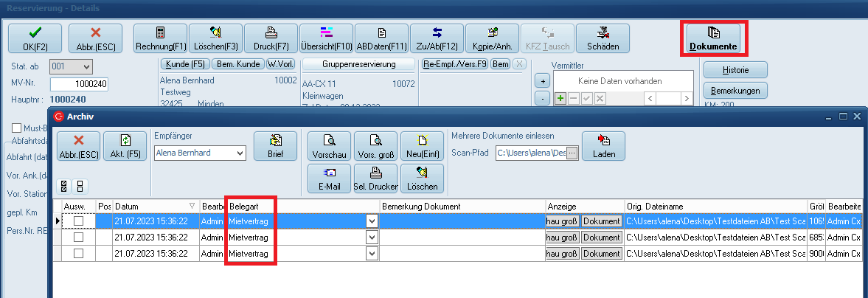Click the Historie button
The width and height of the screenshot is (868, 298).
[x=735, y=70]
